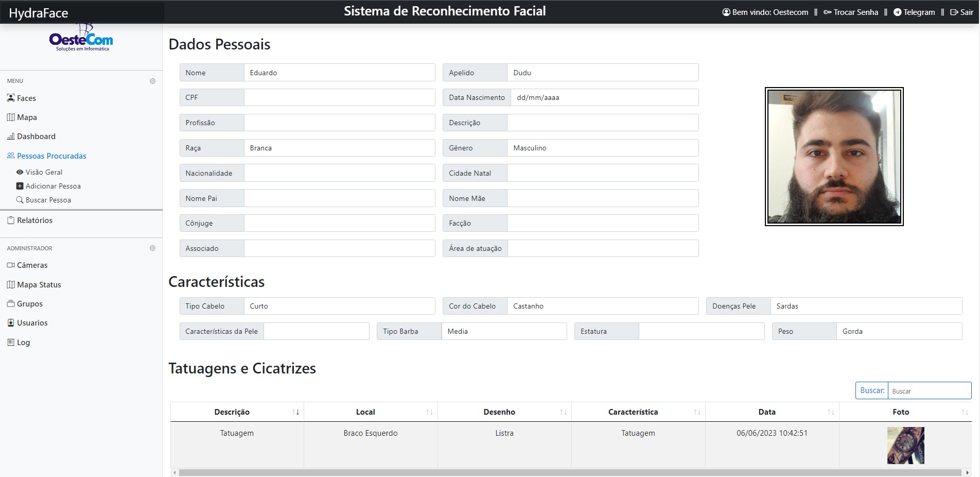Click the Data Nascimento date field
This screenshot has width=980, height=477.
coord(604,97)
